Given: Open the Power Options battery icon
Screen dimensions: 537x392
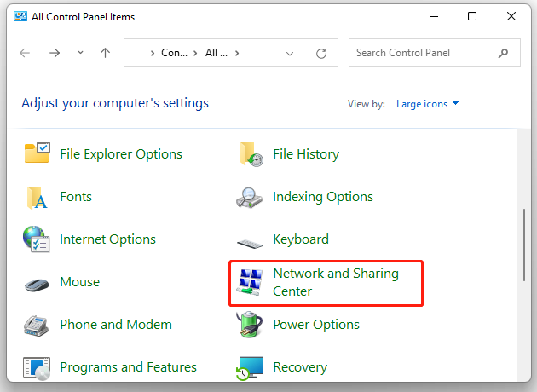Looking at the screenshot, I should (250, 324).
